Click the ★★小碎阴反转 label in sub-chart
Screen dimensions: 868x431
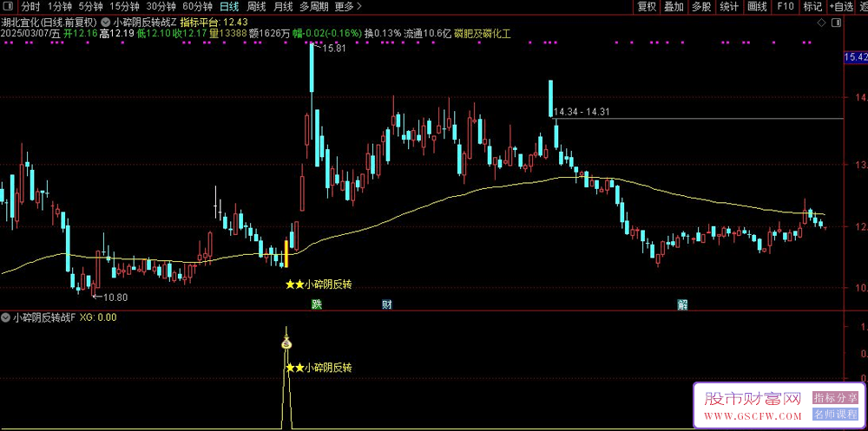pos(319,368)
